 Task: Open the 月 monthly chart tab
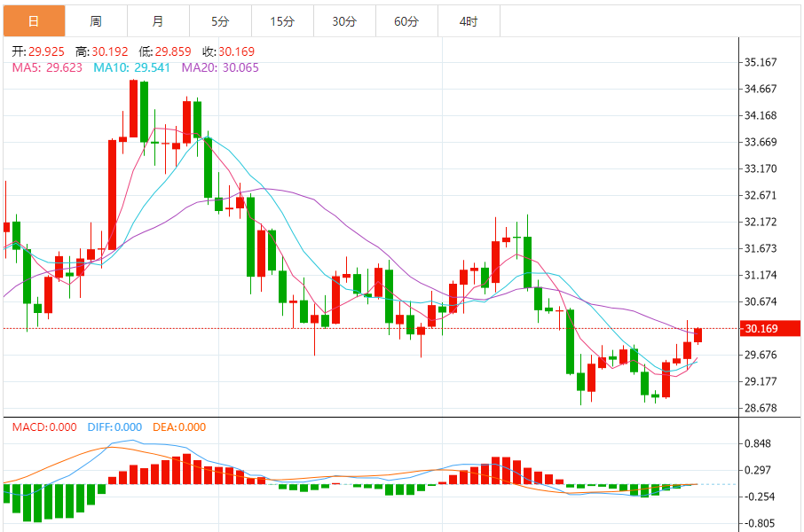pyautogui.click(x=159, y=21)
